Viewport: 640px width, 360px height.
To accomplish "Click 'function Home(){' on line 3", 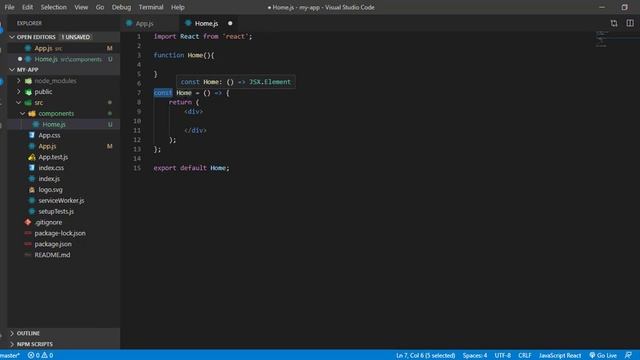I will pyautogui.click(x=184, y=56).
